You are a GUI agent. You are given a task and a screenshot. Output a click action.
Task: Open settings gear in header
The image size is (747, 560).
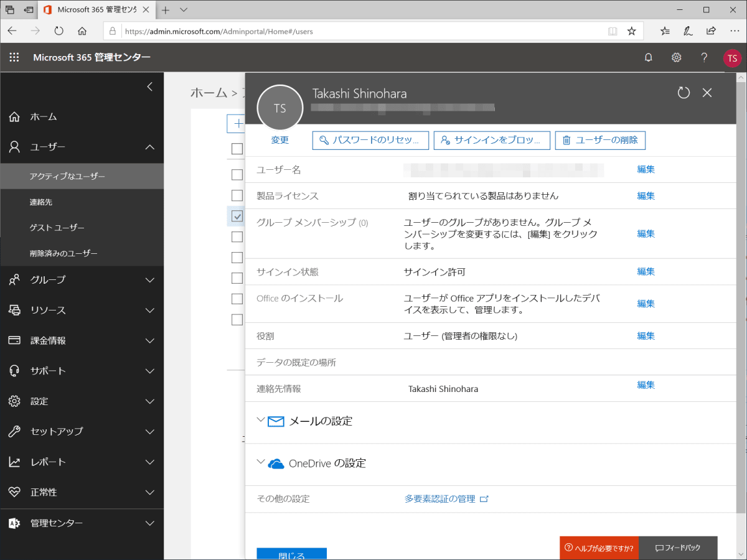676,57
